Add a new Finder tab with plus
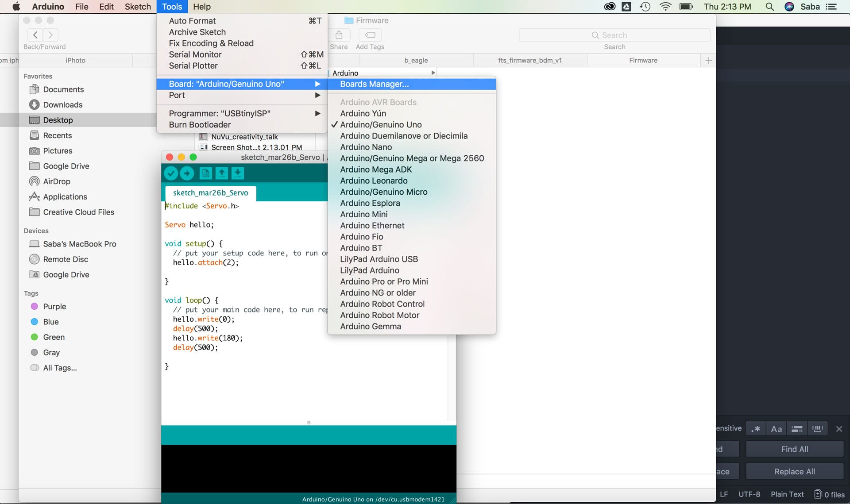 (x=708, y=61)
